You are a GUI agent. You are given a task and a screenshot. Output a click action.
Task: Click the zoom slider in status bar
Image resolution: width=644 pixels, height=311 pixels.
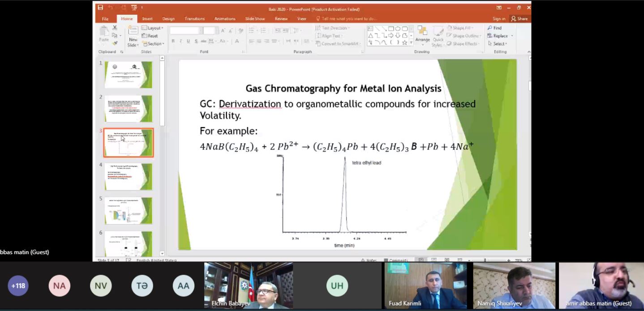pyautogui.click(x=485, y=260)
